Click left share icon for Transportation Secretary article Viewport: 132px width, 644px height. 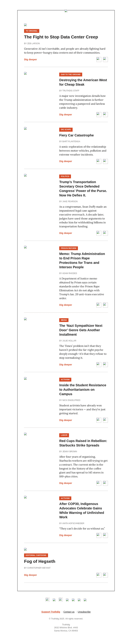(x=99, y=233)
